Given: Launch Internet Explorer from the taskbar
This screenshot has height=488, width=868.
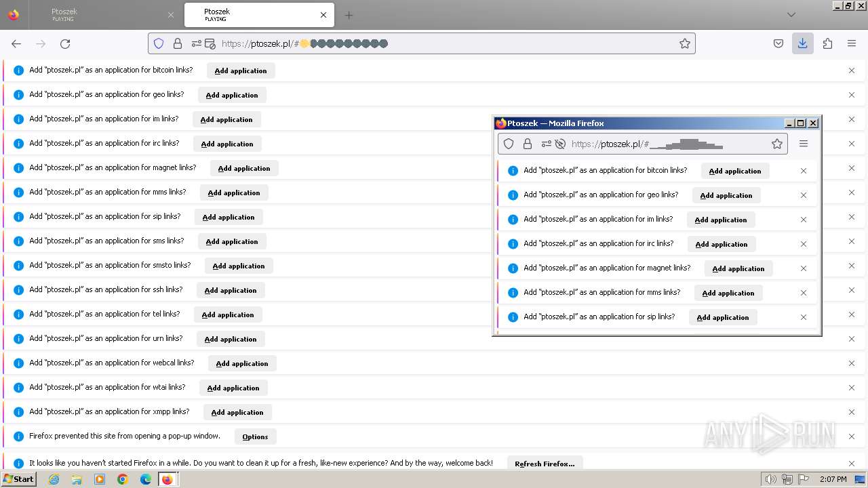Looking at the screenshot, I should pyautogui.click(x=54, y=479).
